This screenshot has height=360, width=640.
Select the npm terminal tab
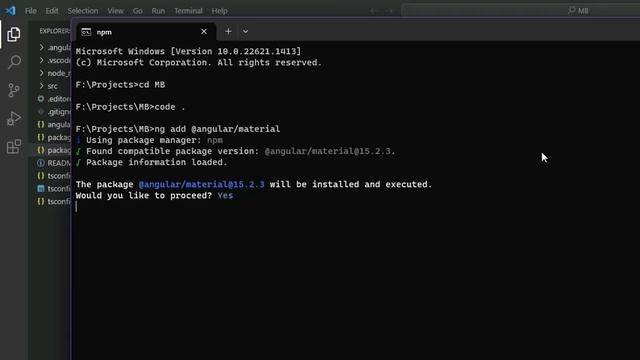click(145, 32)
